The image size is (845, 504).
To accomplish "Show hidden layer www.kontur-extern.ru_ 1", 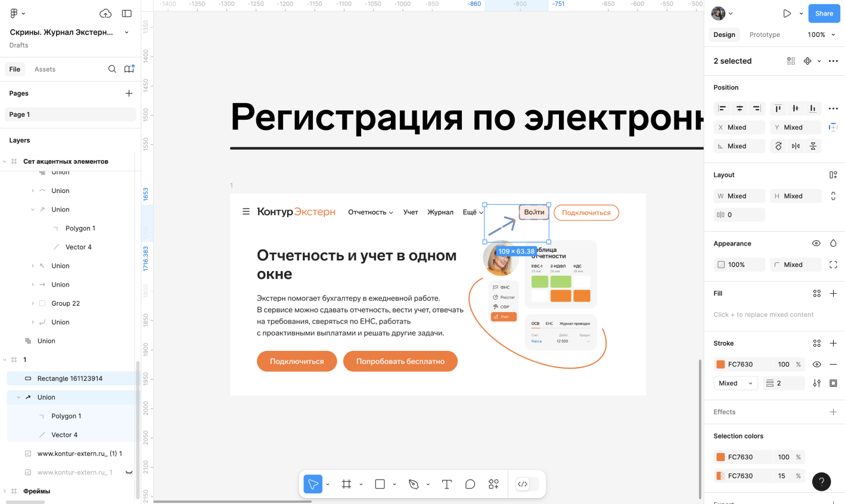I will (x=129, y=472).
